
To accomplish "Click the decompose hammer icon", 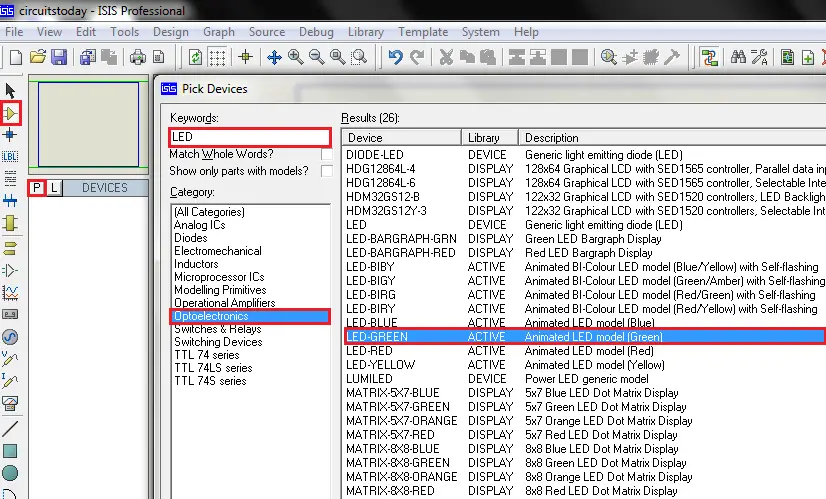I will [672, 57].
